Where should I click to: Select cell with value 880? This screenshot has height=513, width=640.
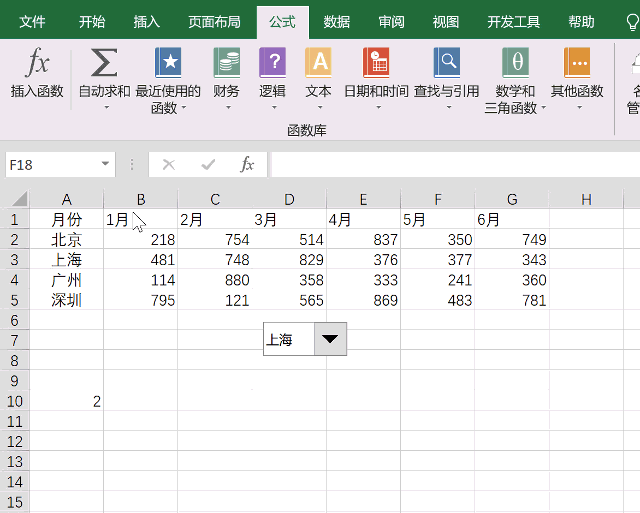pos(215,280)
